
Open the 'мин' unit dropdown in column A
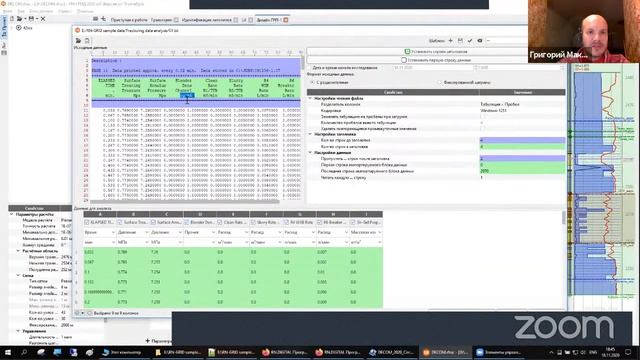coord(100,242)
